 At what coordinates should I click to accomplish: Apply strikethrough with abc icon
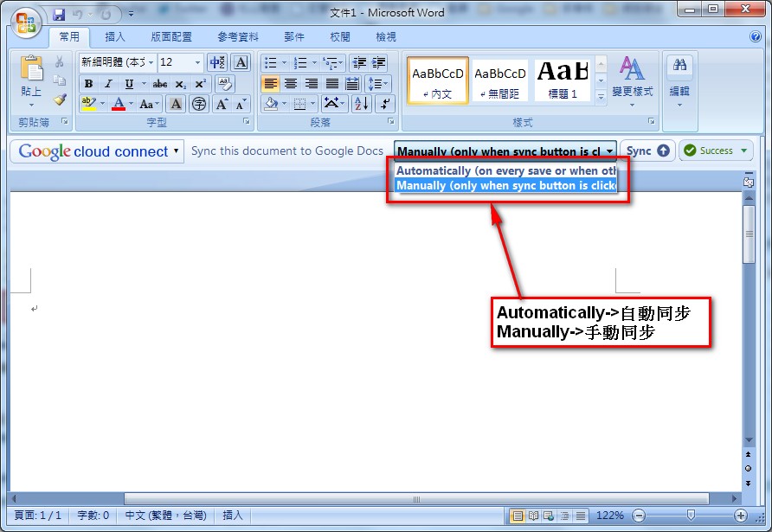click(x=160, y=84)
